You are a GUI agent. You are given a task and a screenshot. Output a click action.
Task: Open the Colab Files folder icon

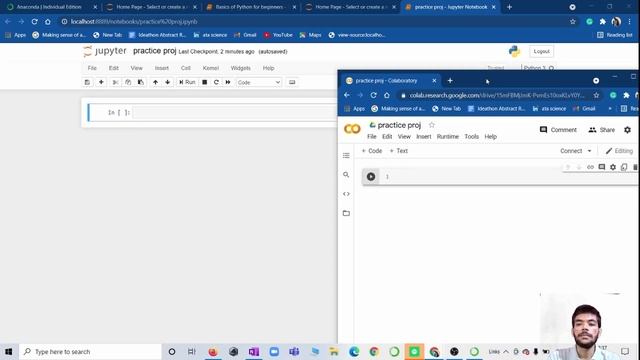click(x=346, y=213)
